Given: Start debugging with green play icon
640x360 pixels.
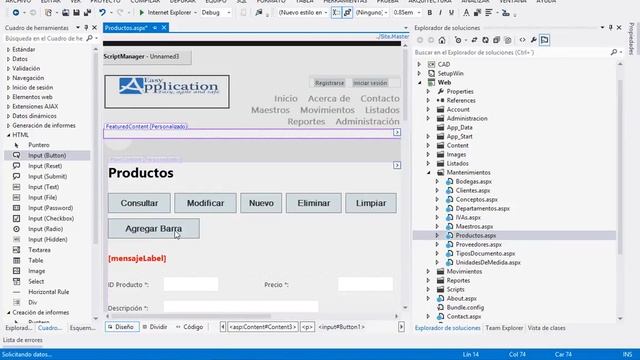Looking at the screenshot, I should (x=142, y=13).
